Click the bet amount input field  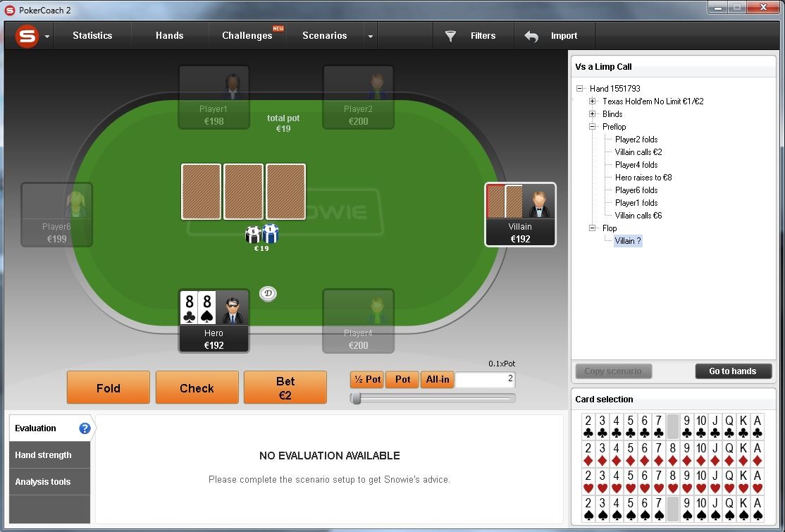click(x=485, y=379)
